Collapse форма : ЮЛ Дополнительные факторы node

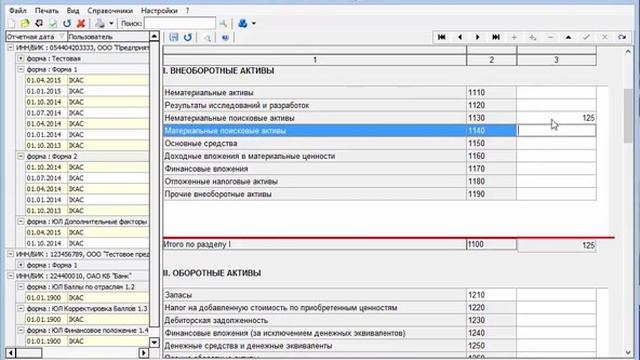pos(20,222)
